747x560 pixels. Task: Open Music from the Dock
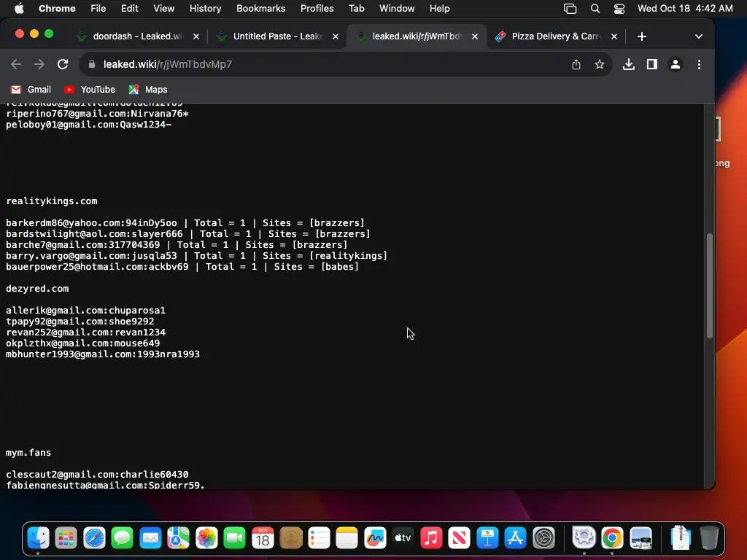(431, 538)
